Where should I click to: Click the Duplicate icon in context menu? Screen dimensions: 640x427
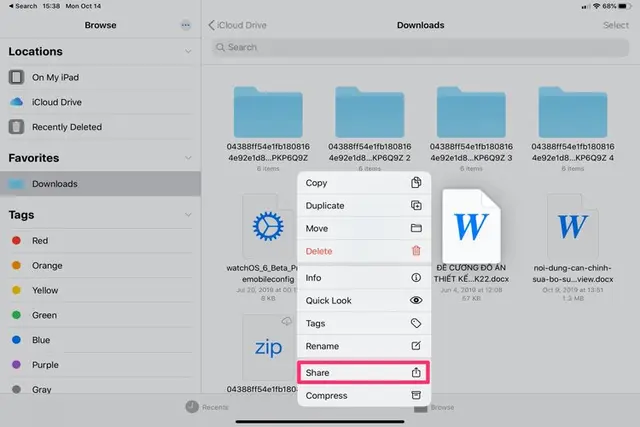pos(416,205)
